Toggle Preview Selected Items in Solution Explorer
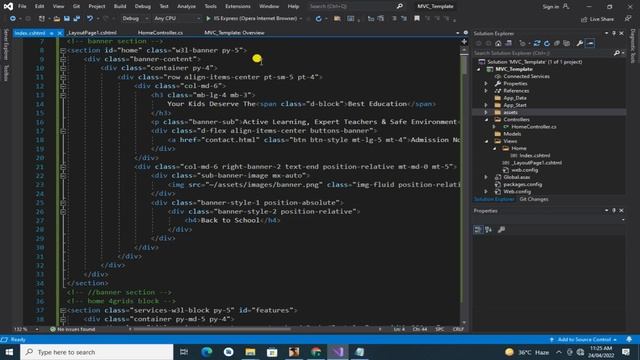640x360 pixels. 590,43
